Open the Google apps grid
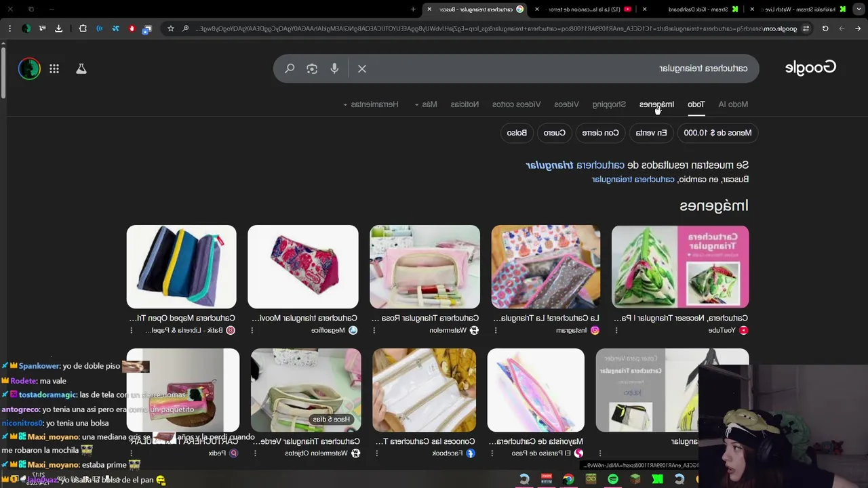Image resolution: width=868 pixels, height=488 pixels. (54, 68)
